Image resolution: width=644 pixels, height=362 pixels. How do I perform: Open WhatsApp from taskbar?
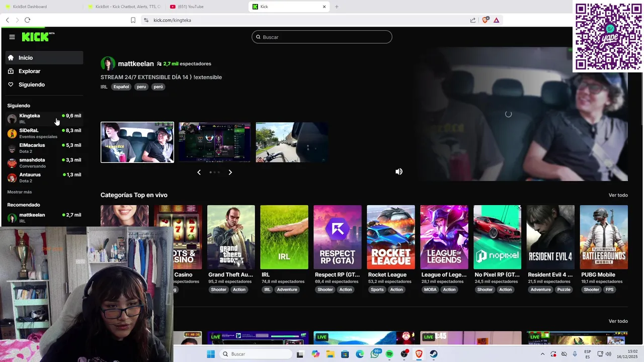[x=375, y=354]
